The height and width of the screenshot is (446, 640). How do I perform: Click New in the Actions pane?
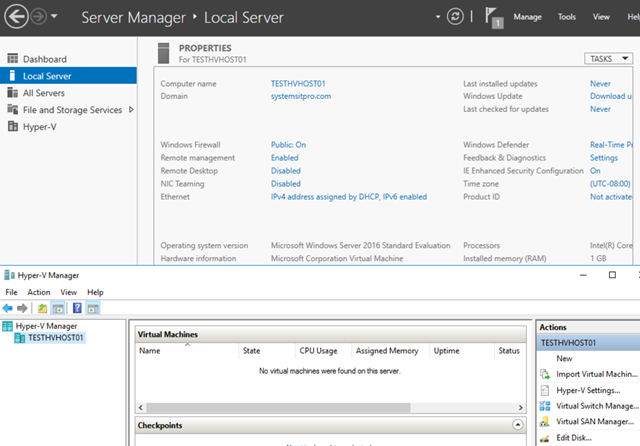click(x=564, y=358)
